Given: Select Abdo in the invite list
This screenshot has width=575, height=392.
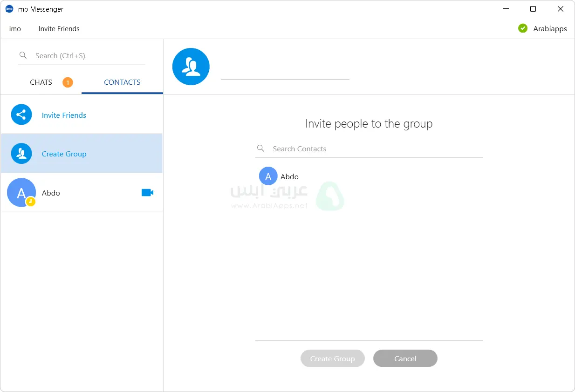Looking at the screenshot, I should click(x=280, y=176).
